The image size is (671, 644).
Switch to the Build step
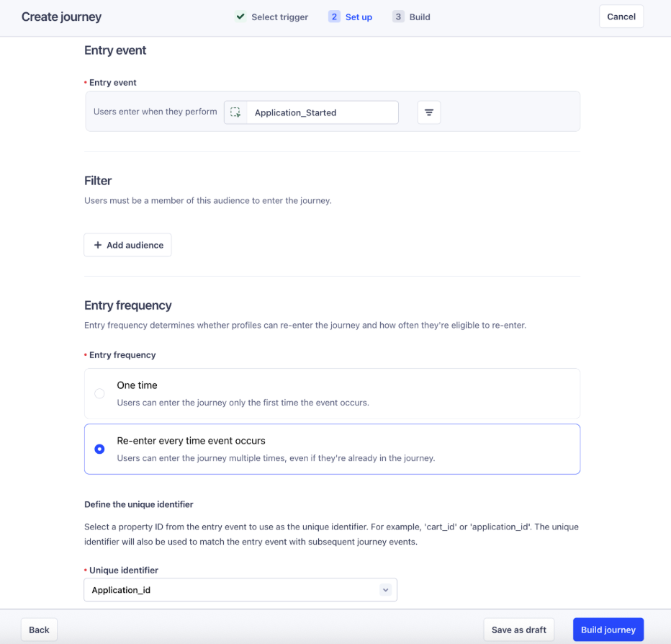click(x=420, y=17)
